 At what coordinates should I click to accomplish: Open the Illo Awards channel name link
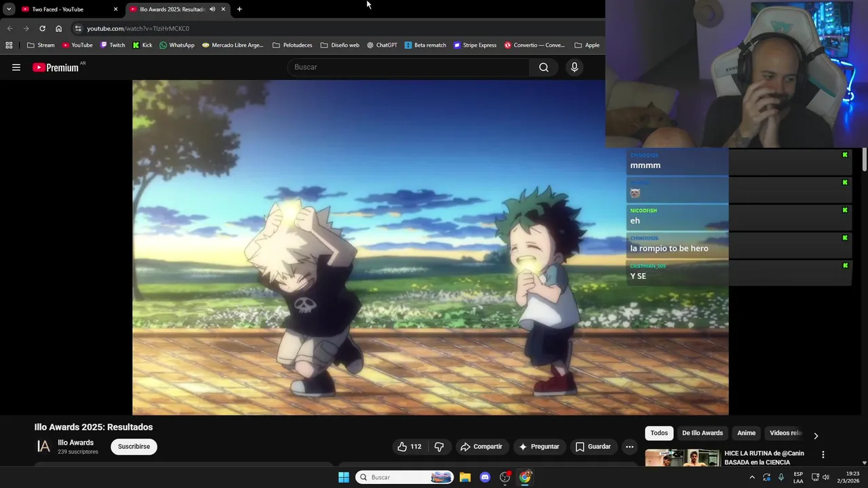pos(76,443)
